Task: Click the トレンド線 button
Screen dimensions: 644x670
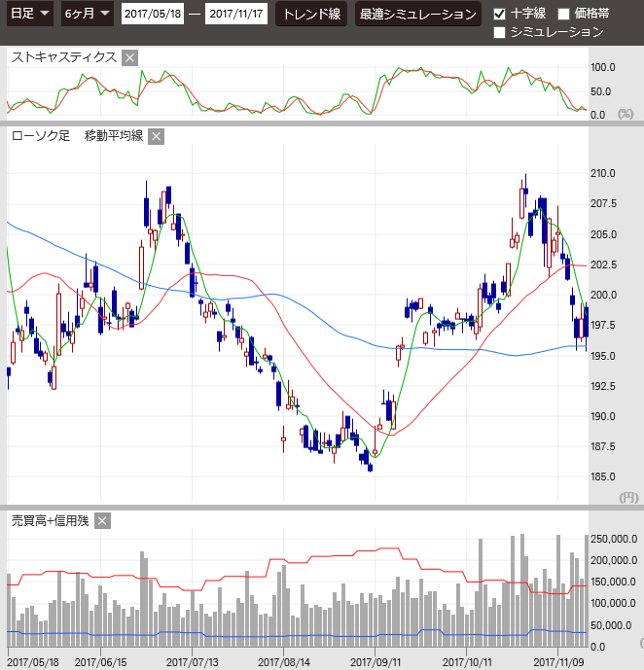Action: [x=311, y=15]
